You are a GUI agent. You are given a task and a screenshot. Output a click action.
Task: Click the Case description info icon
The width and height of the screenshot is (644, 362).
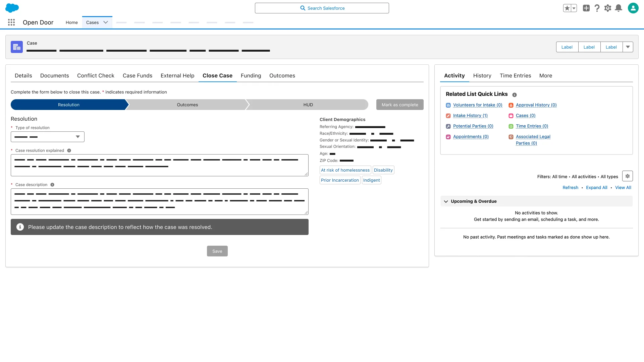[52, 185]
